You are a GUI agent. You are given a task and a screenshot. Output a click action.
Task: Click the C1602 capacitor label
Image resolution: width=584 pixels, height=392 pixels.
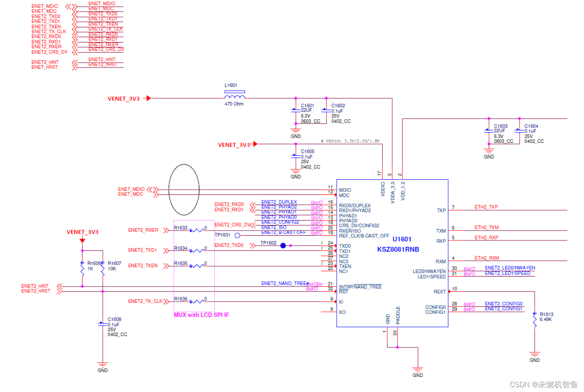338,106
